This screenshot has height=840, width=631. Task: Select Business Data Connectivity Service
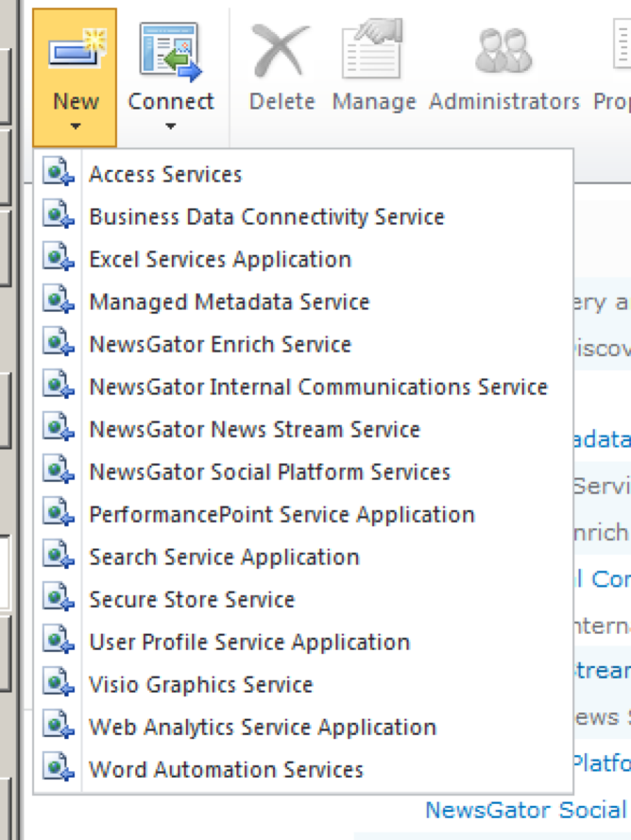pos(266,217)
